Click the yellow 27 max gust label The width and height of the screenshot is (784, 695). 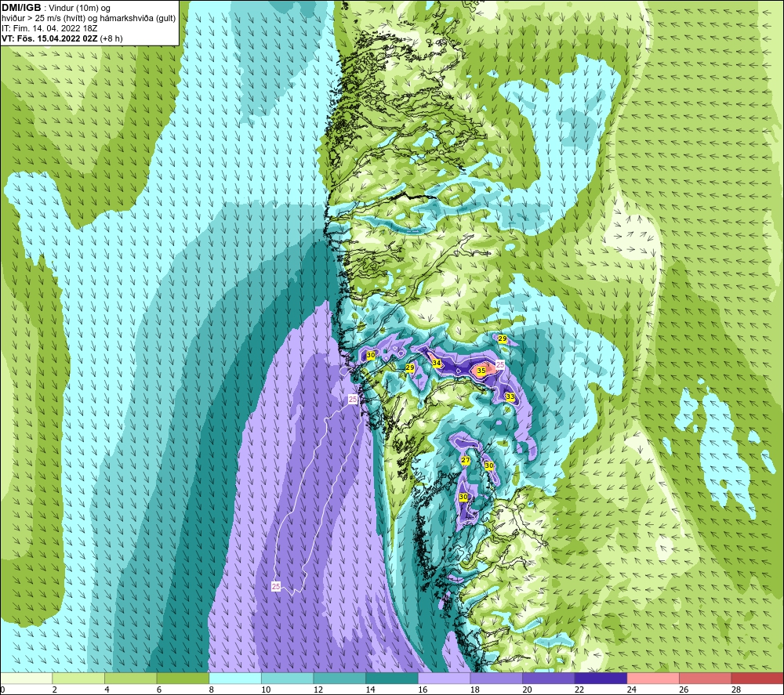click(466, 460)
